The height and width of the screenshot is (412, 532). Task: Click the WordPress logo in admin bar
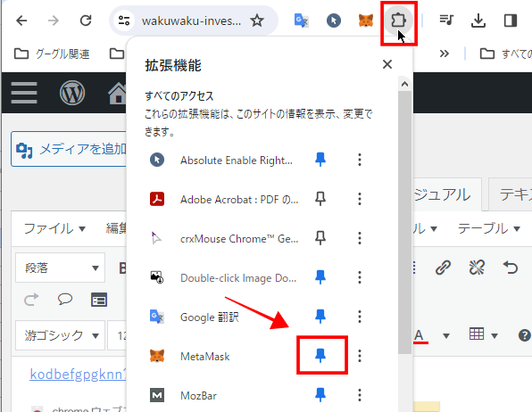(x=72, y=93)
